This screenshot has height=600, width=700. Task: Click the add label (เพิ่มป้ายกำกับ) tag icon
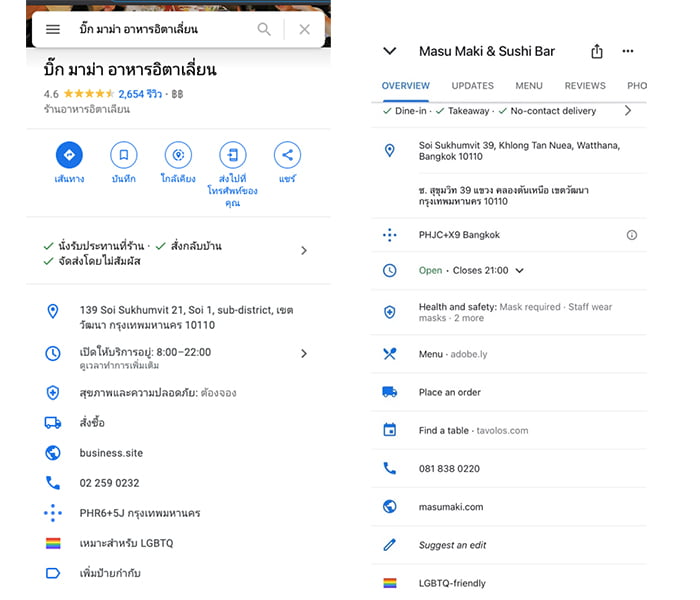click(53, 573)
